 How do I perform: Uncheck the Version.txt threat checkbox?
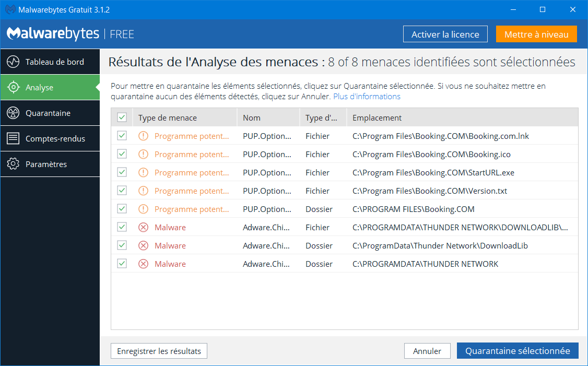pos(122,190)
